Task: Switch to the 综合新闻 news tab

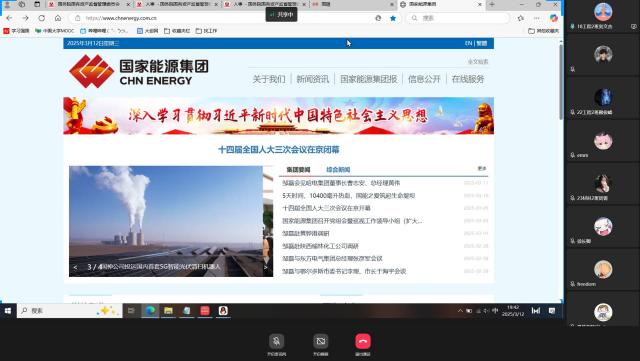Action: tap(338, 169)
